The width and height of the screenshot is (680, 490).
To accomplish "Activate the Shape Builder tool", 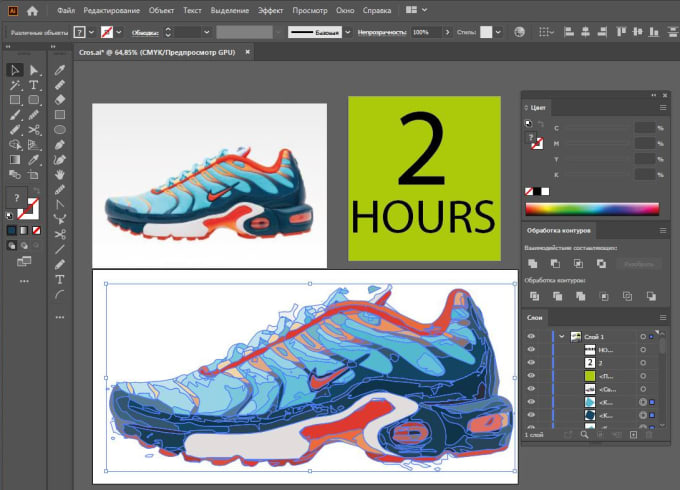I will tap(15, 144).
